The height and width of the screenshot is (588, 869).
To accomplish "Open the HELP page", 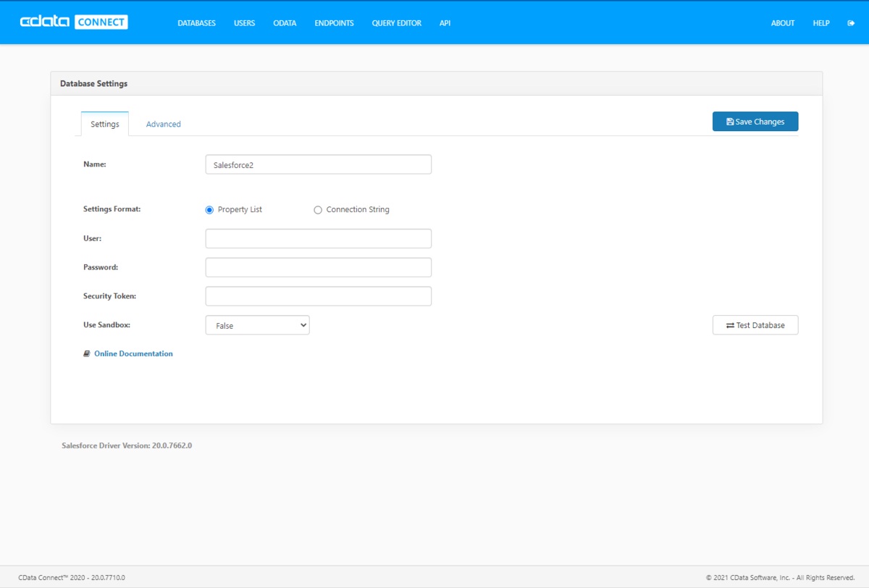I will tap(821, 23).
